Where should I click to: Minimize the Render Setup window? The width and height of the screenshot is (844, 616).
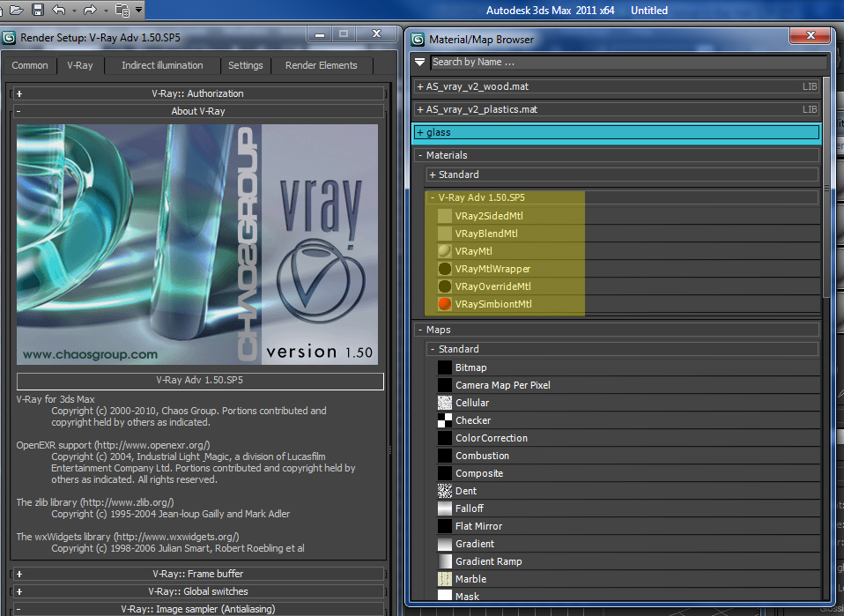[x=320, y=34]
